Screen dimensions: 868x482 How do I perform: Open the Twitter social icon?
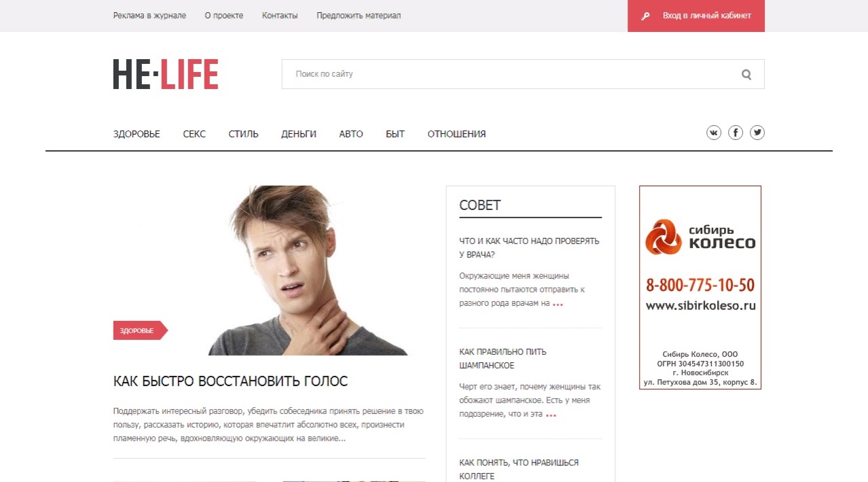(757, 133)
